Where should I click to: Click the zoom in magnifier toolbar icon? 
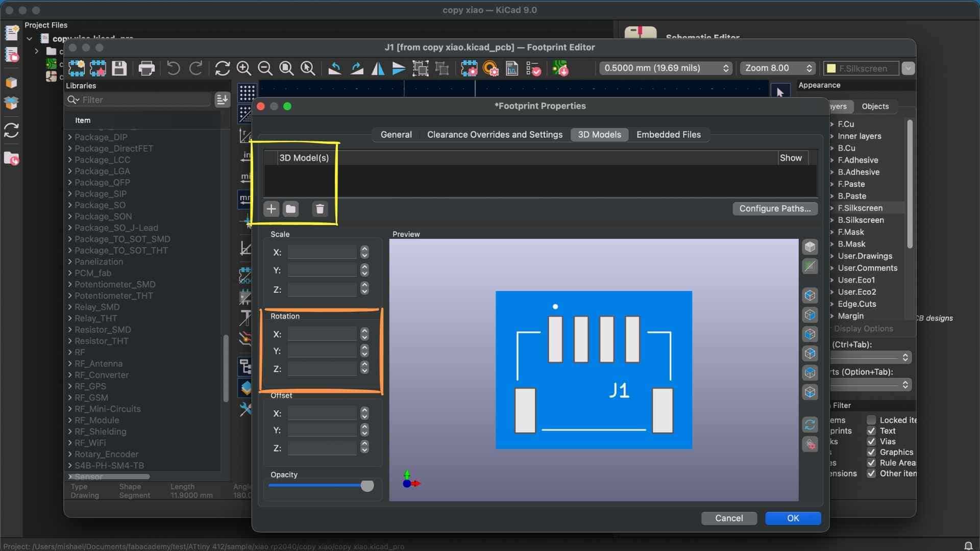[243, 68]
